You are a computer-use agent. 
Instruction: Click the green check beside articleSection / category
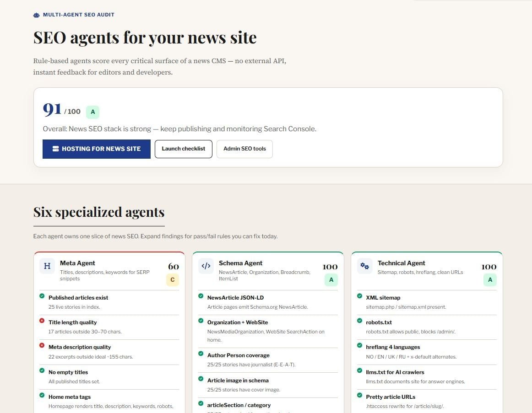(x=201, y=403)
